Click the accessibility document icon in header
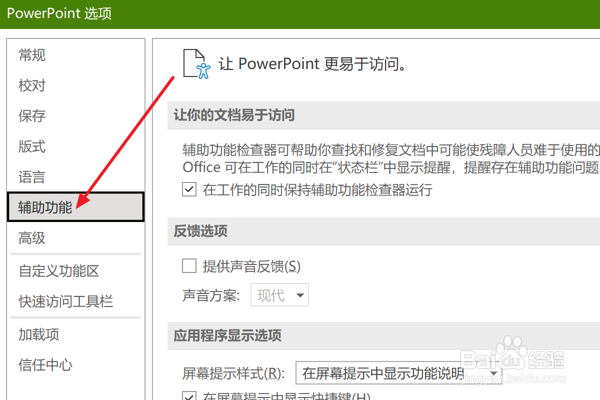The height and width of the screenshot is (400, 600). coord(197,64)
